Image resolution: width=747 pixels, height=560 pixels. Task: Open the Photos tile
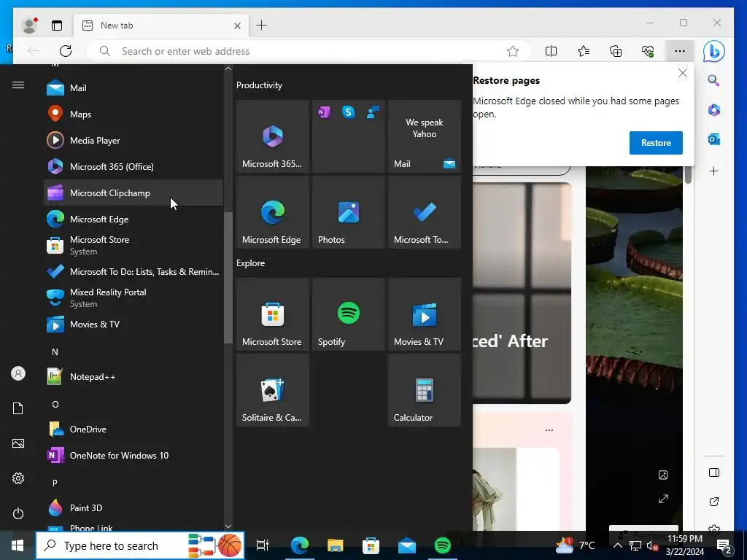[x=349, y=212]
